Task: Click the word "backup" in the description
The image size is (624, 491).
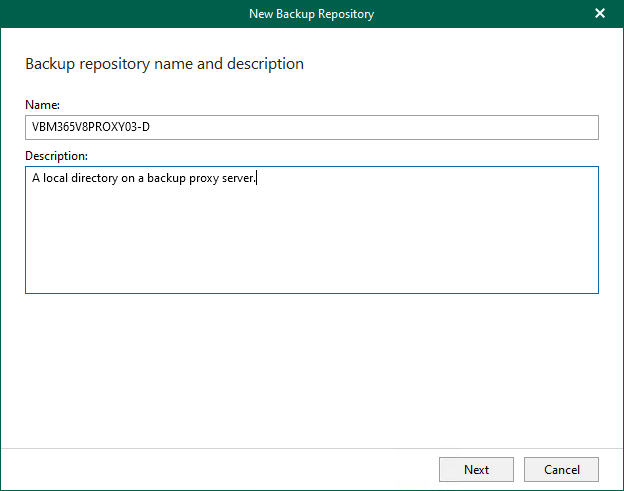Action: pyautogui.click(x=166, y=179)
